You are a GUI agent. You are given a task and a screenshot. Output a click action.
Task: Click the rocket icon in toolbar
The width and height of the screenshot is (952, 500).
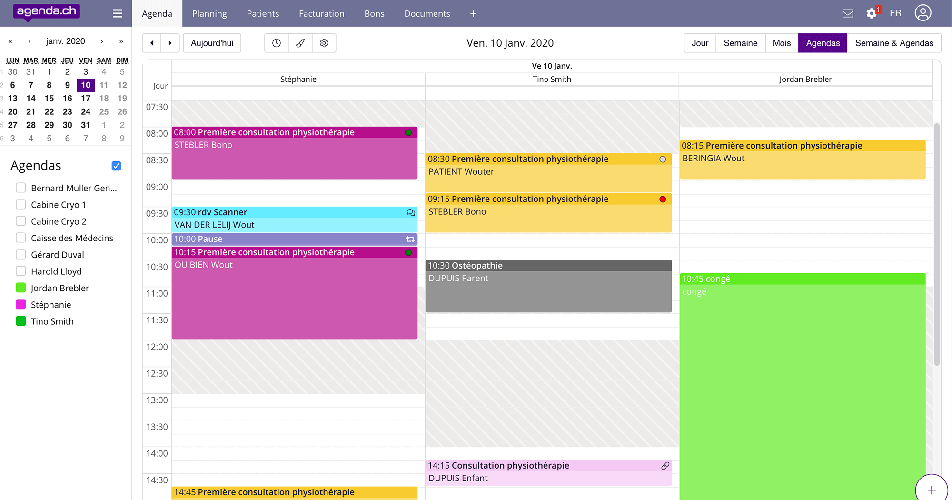(x=300, y=43)
